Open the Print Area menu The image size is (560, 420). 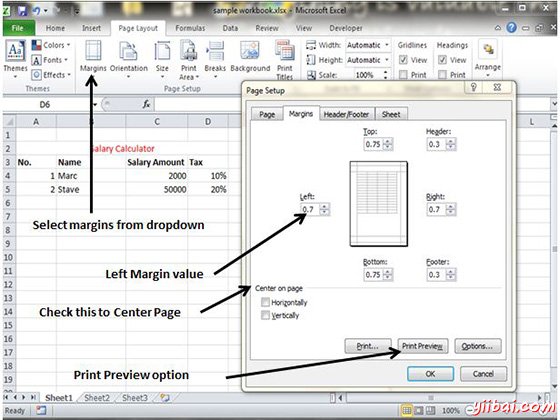coord(189,60)
